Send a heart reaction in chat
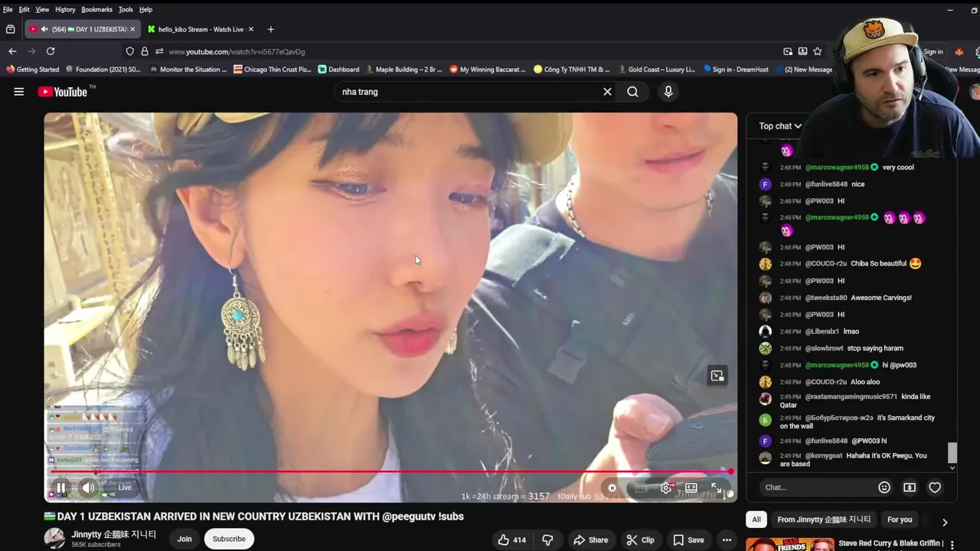Image resolution: width=980 pixels, height=551 pixels. click(935, 487)
